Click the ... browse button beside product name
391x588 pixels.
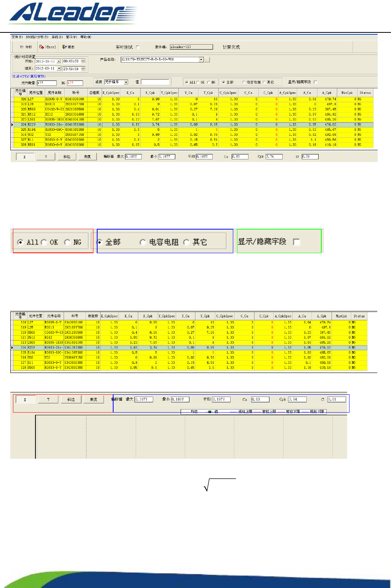207,59
